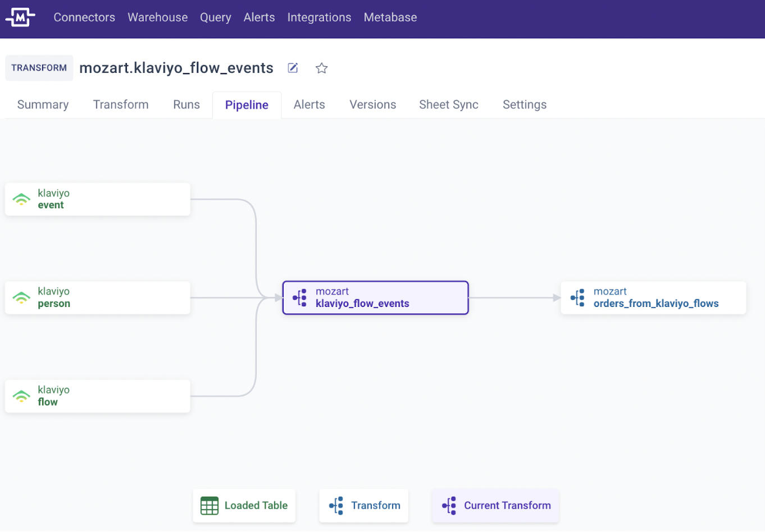Switch to the Versions tab
The image size is (765, 532).
click(373, 105)
